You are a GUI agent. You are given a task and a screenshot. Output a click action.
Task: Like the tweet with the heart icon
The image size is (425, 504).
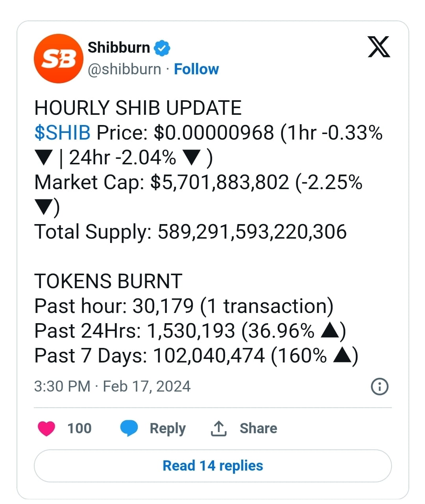coord(46,428)
